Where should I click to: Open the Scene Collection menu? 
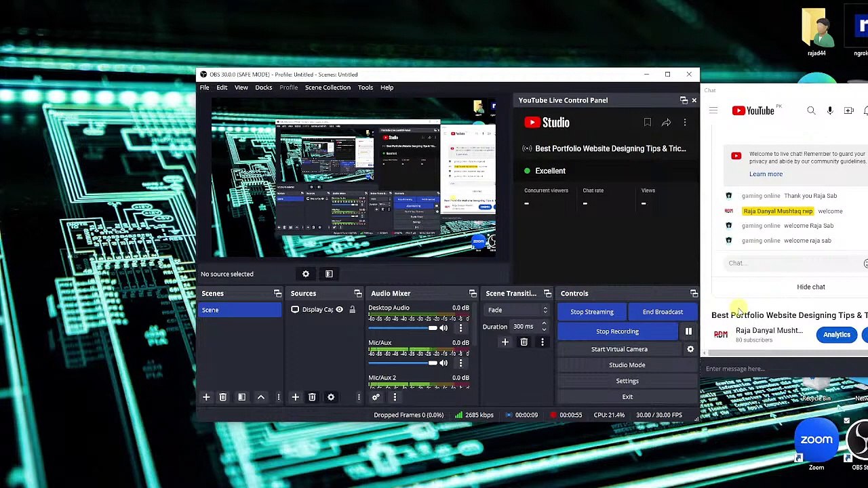[x=328, y=87]
